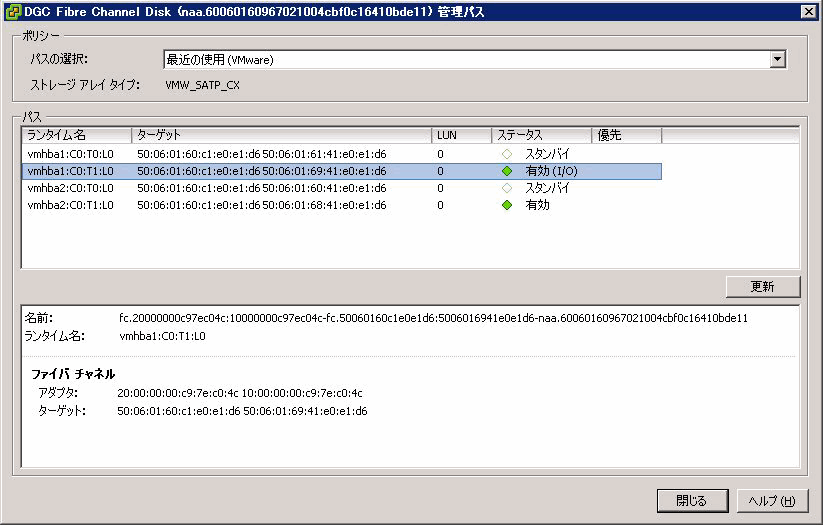This screenshot has width=823, height=525.
Task: Click the ファイバ チャネル heading
Action: (73, 374)
